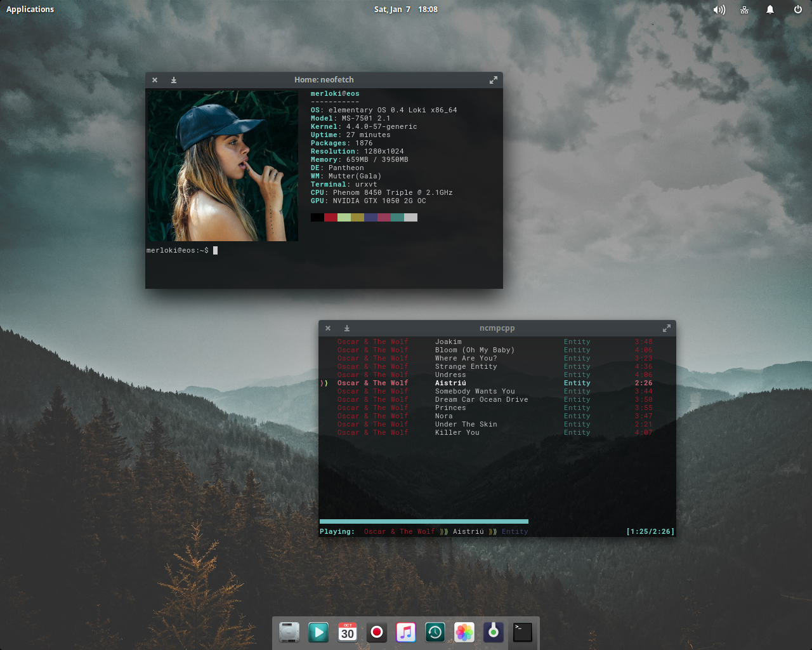Launch the red screen recorder dock icon
The width and height of the screenshot is (812, 650).
point(377,632)
